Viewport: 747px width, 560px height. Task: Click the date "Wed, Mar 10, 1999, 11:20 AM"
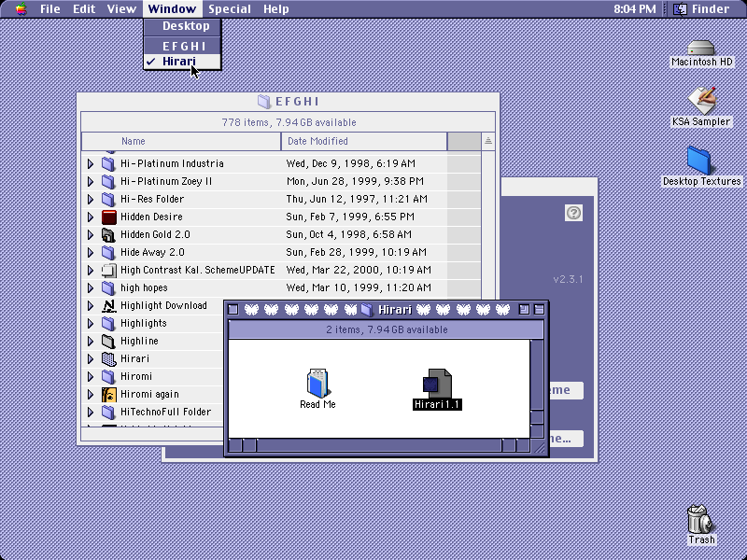[x=359, y=287]
